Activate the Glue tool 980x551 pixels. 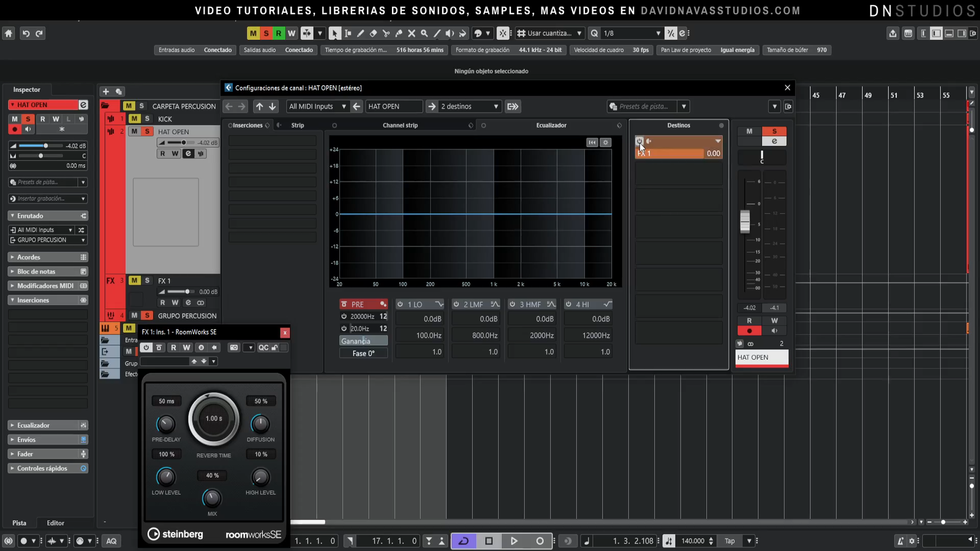click(399, 34)
